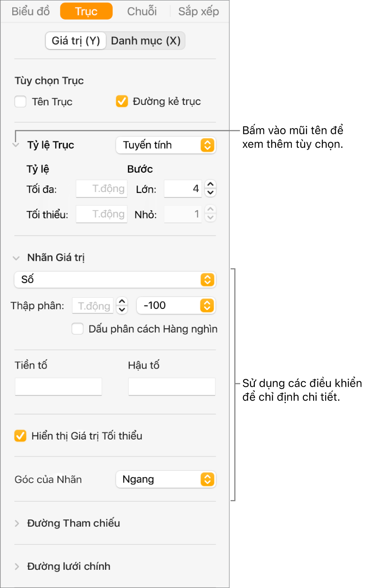Click the Tiền tố input field
367x588 pixels.
pos(58,386)
